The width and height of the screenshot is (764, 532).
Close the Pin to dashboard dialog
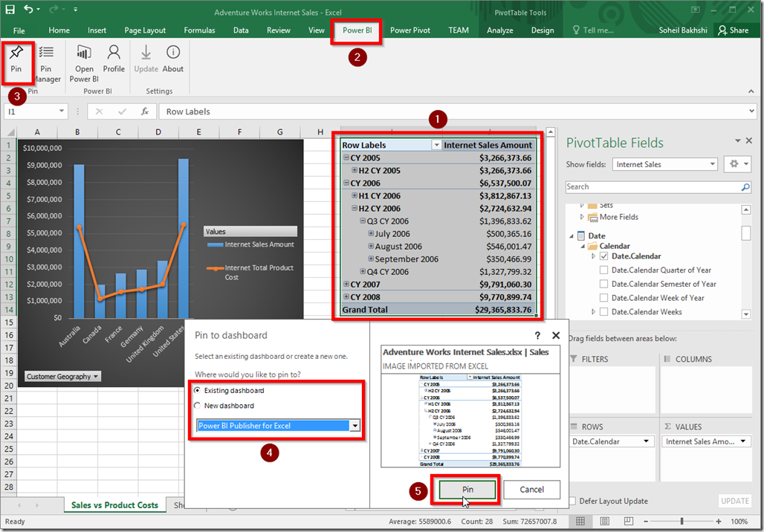tap(556, 335)
